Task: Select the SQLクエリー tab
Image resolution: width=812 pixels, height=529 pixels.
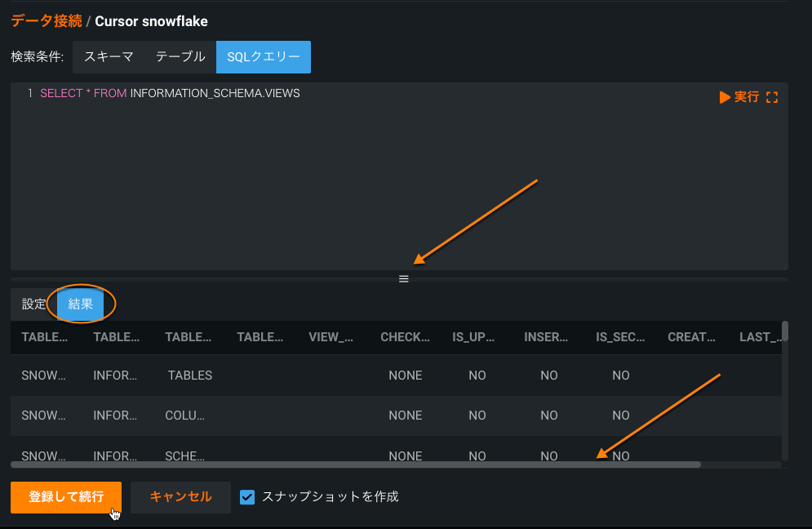Action: tap(263, 57)
